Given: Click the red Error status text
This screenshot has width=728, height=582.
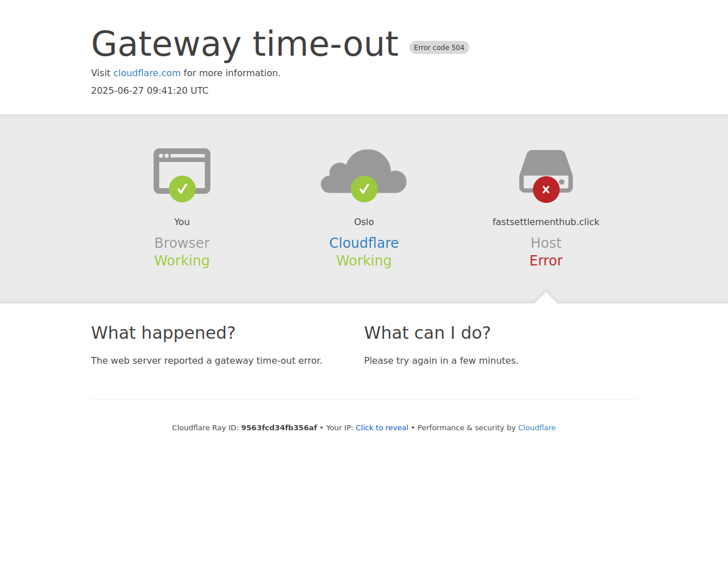Looking at the screenshot, I should [x=546, y=260].
